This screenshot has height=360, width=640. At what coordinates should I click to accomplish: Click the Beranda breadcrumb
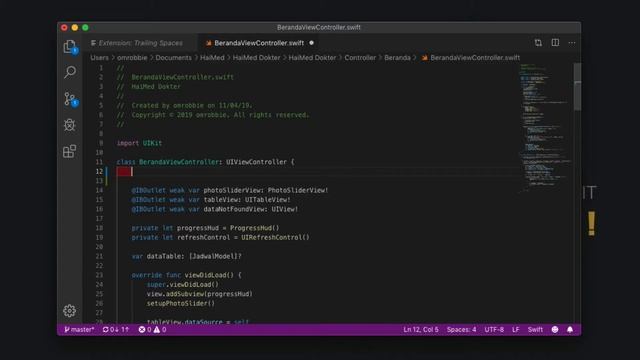(x=397, y=58)
